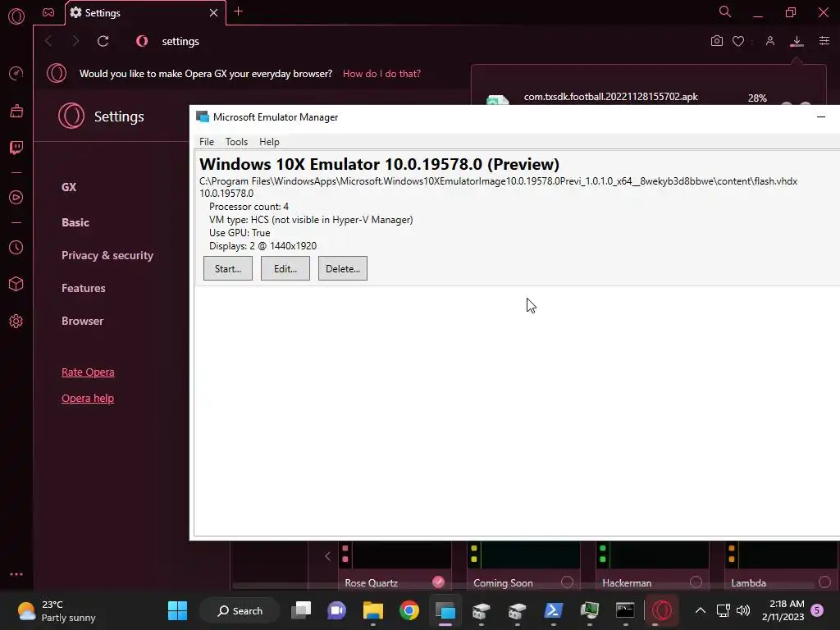Open Task View on the taskbar
The image size is (840, 630).
coord(301,610)
